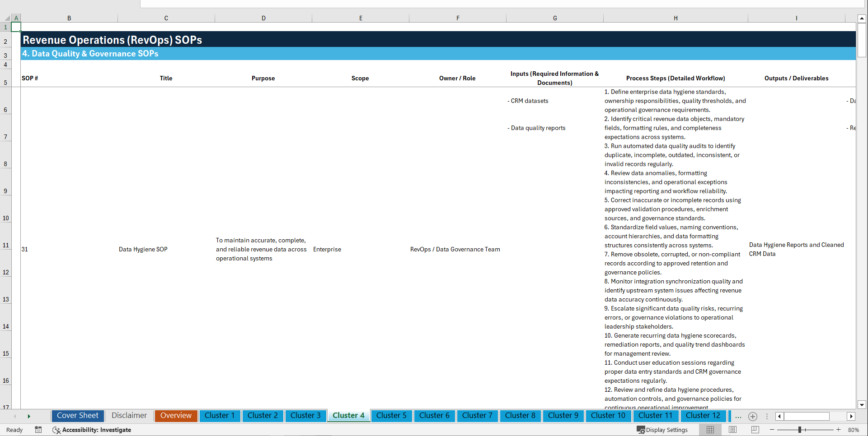The width and height of the screenshot is (868, 436).
Task: Select the active Cluster 4 tab
Action: tap(348, 416)
